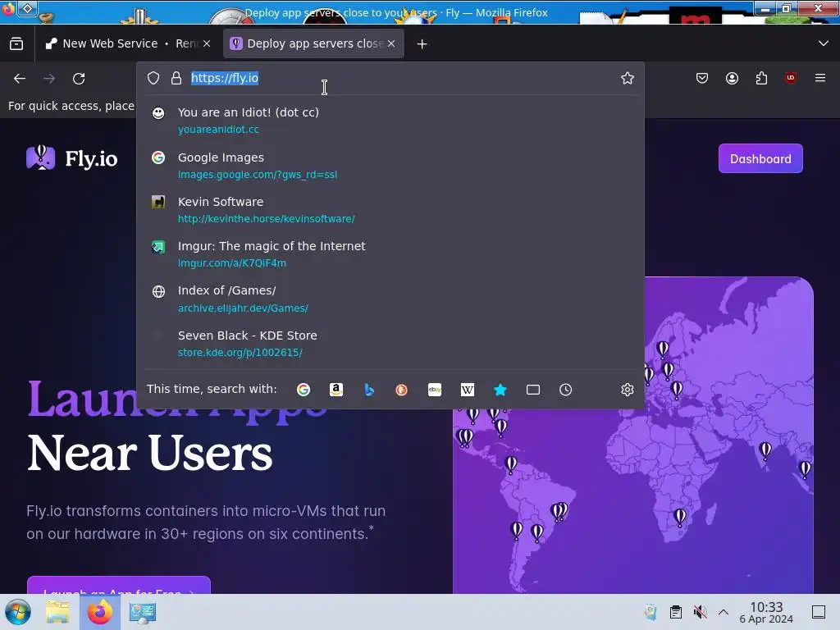Click the Africa balloon marker on map
The image size is (840, 630).
pyautogui.click(x=680, y=517)
